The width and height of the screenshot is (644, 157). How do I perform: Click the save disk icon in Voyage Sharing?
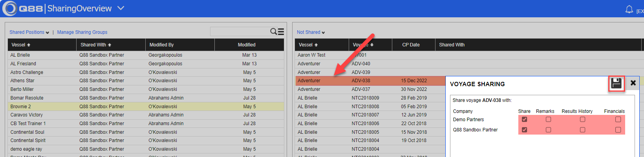pos(617,83)
